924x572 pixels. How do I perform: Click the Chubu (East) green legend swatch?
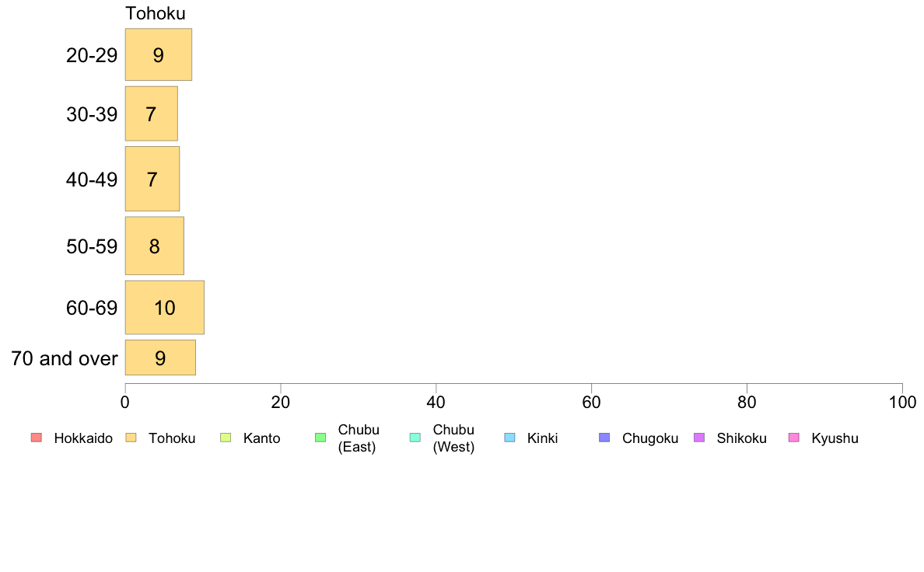tap(320, 438)
